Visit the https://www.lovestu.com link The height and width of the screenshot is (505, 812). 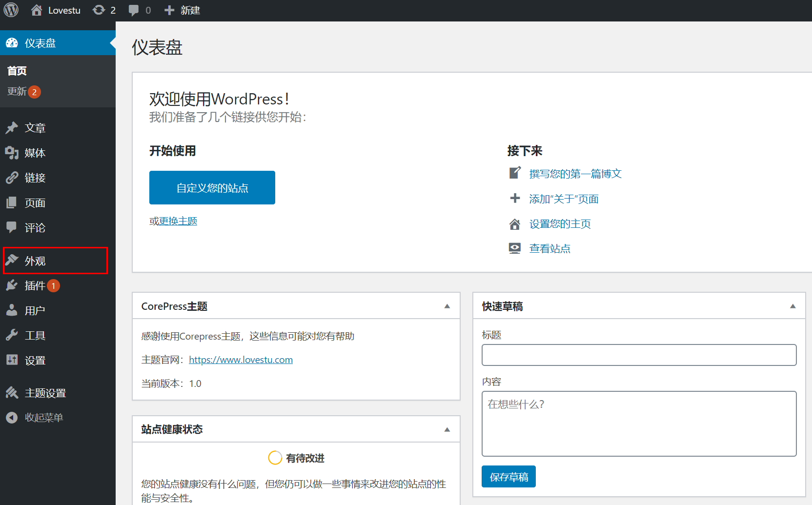pos(241,360)
